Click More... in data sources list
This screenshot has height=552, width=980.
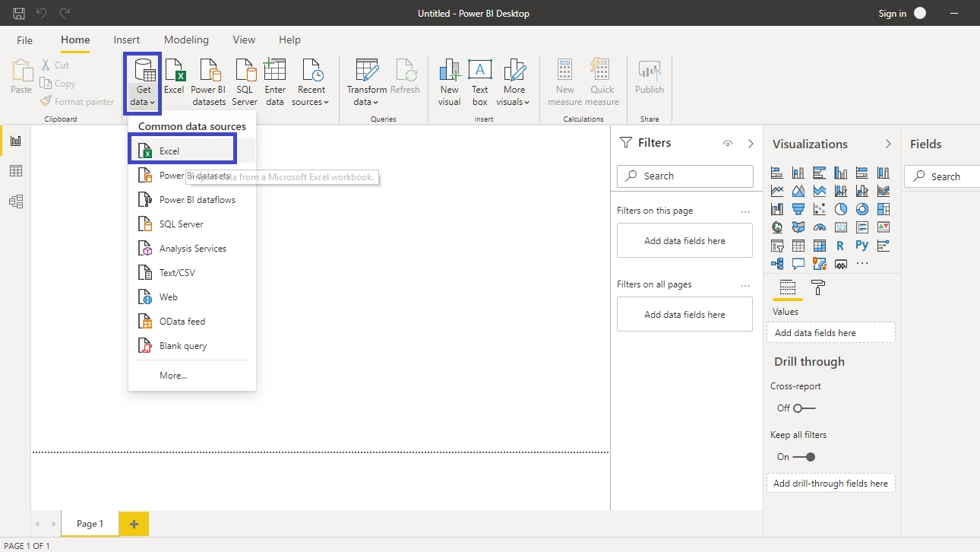[x=173, y=376]
